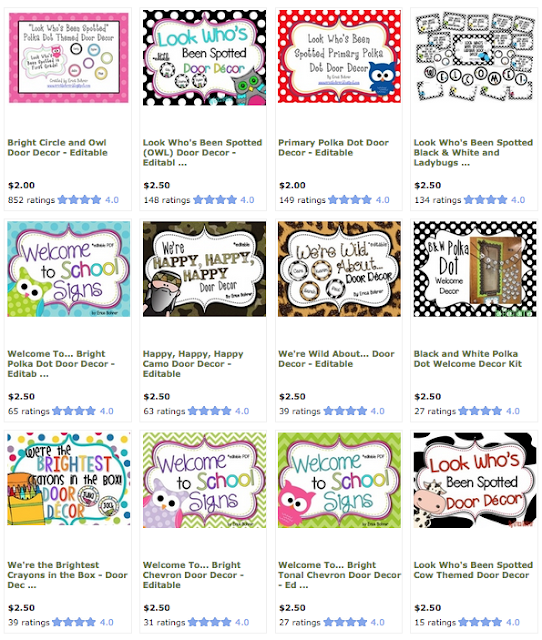Viewport: 542px width, 640px height.
Task: Select Brightest Crayons in the Box thumbnail
Action: tap(69, 479)
